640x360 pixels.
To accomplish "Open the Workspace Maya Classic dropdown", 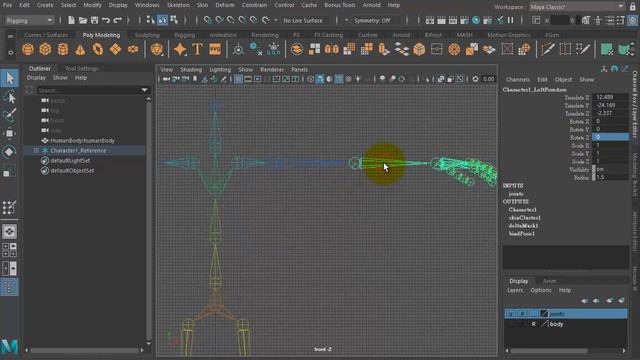I will pyautogui.click(x=577, y=7).
